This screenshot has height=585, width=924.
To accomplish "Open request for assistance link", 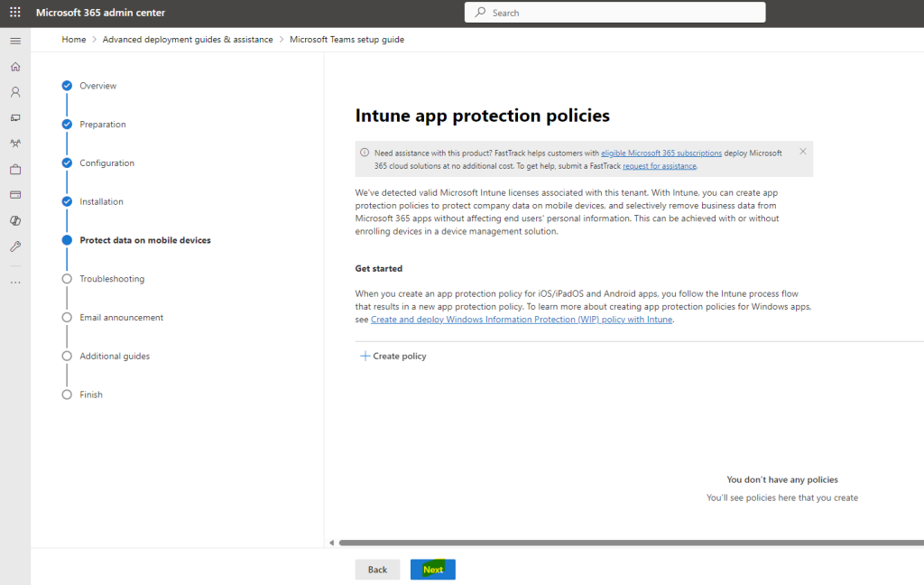I will [660, 166].
